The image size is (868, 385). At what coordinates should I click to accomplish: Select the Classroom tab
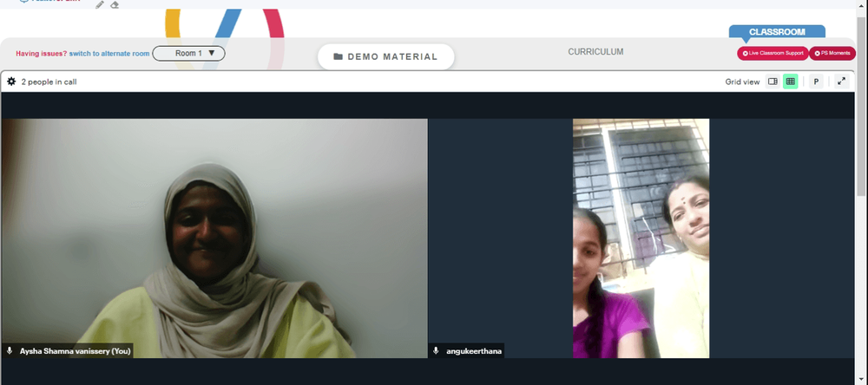pyautogui.click(x=777, y=32)
